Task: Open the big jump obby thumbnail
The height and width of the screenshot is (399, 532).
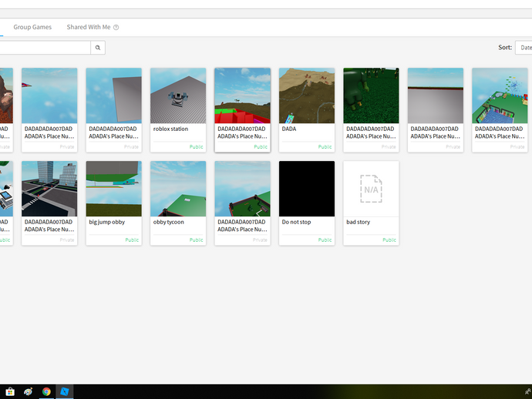Action: pos(113,189)
